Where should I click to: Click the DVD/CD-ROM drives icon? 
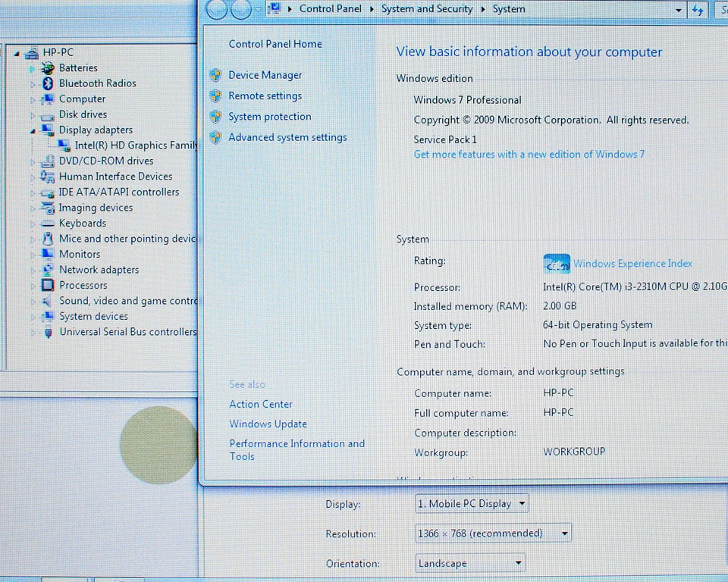[47, 161]
